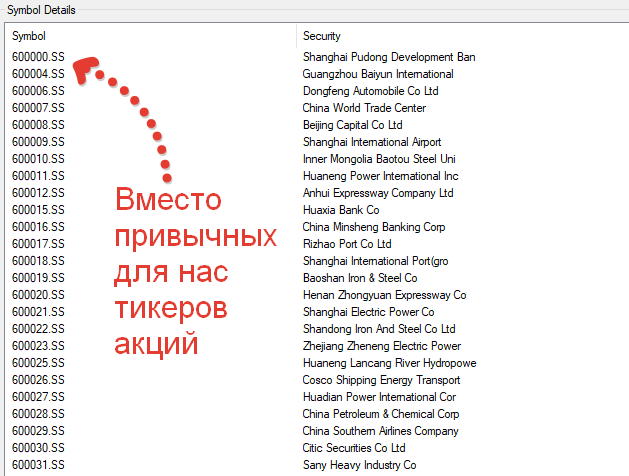Click symbol 600009.SS
This screenshot has width=629, height=476.
pos(38,142)
